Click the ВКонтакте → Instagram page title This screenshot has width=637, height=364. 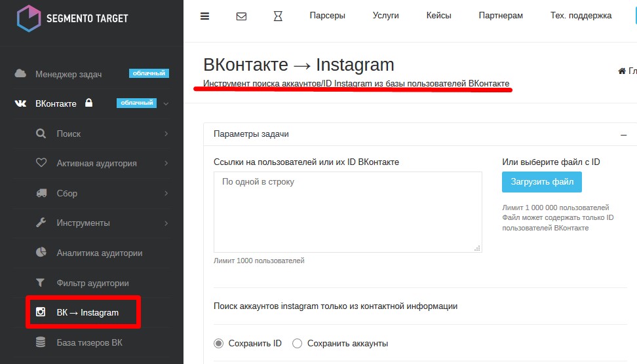[x=299, y=65]
